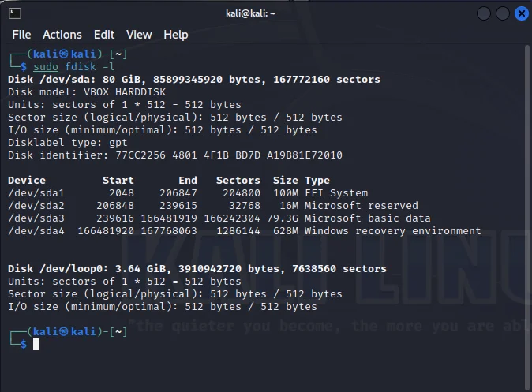Click the kali@kali window title
Screen dimensions: 532x392
pos(250,13)
